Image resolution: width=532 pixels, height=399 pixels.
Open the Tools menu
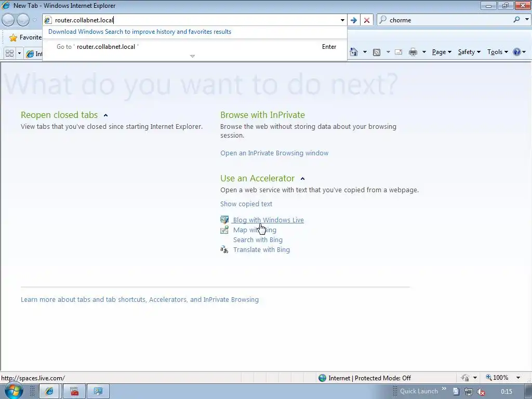point(497,52)
